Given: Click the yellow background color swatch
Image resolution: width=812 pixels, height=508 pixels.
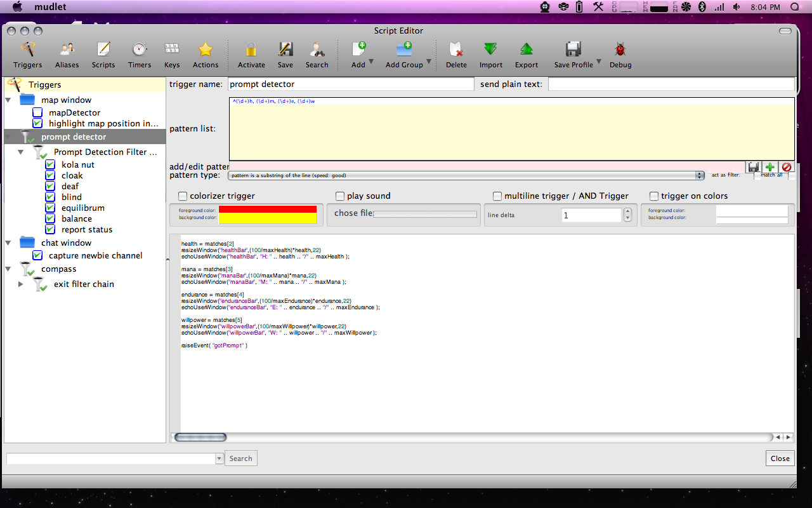Looking at the screenshot, I should tap(267, 218).
